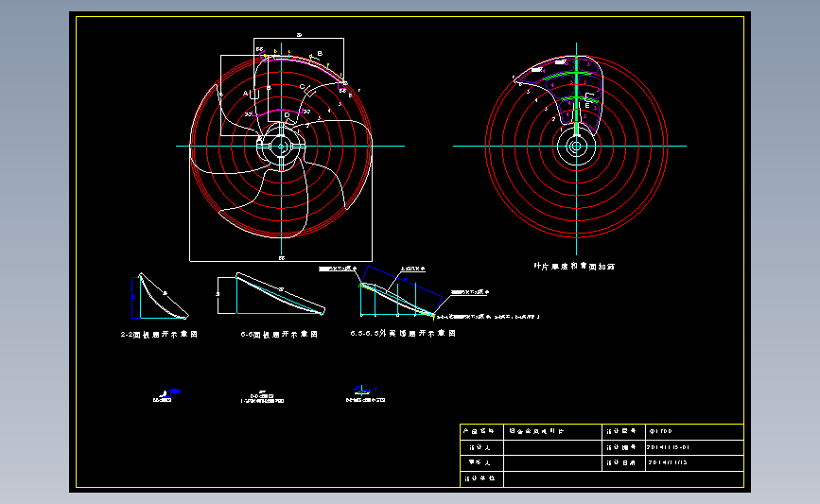
Task: Select the four-blade fan hub center
Action: tap(281, 147)
